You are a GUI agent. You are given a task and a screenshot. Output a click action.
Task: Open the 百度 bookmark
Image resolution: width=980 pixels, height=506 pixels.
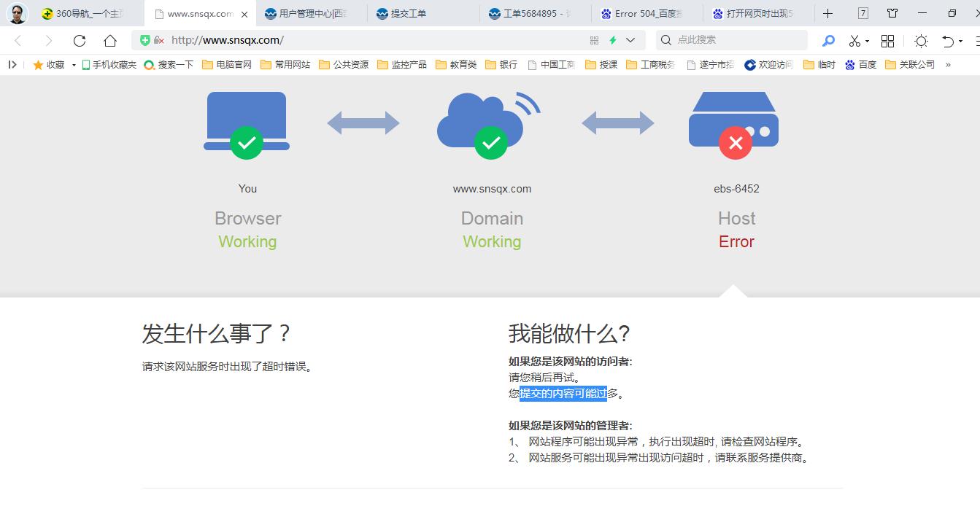coord(861,65)
